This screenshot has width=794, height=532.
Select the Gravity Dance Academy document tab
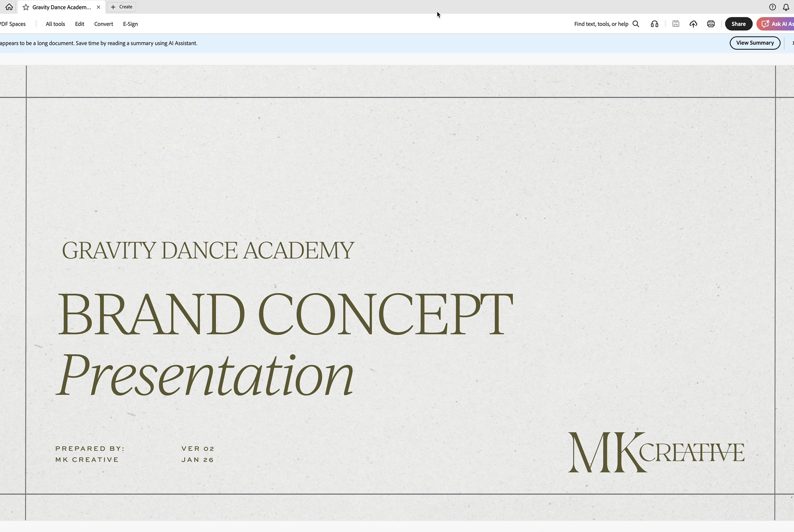point(61,7)
